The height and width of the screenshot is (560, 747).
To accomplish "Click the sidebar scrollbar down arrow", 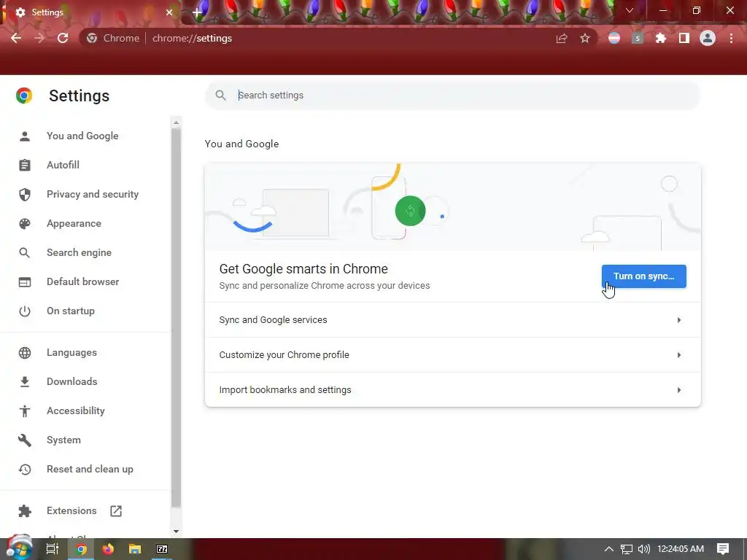I will coord(177,532).
